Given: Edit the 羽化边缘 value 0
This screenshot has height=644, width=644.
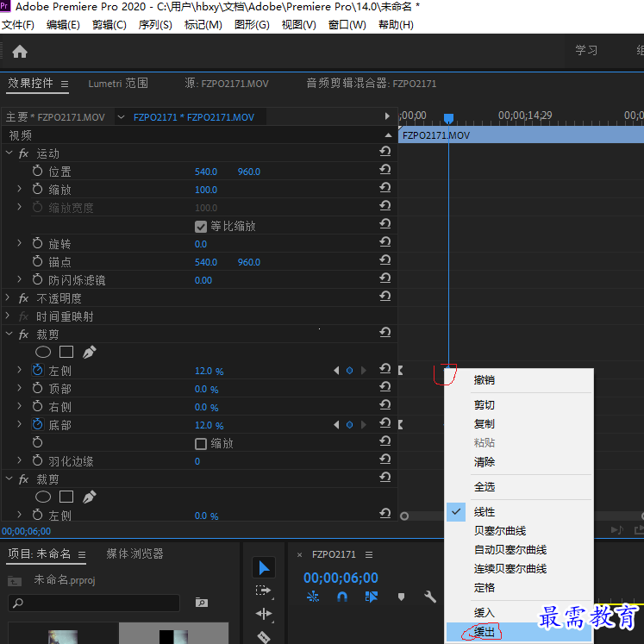Looking at the screenshot, I should pyautogui.click(x=197, y=461).
